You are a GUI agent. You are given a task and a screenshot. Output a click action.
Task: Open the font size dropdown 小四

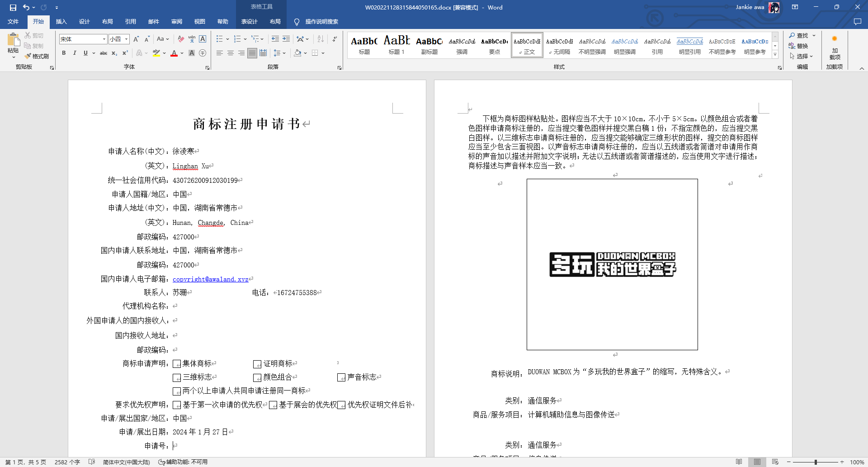coord(127,39)
